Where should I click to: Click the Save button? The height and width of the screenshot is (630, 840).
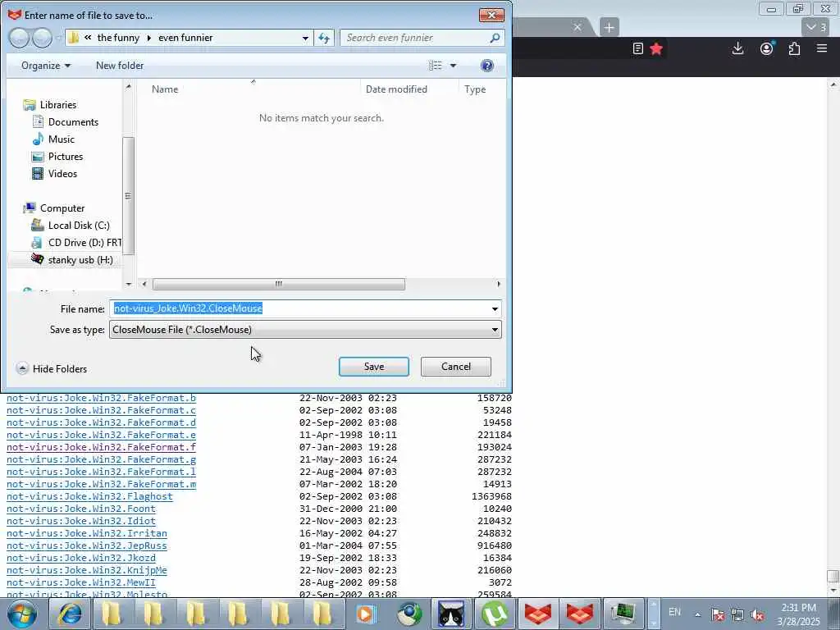pos(374,367)
